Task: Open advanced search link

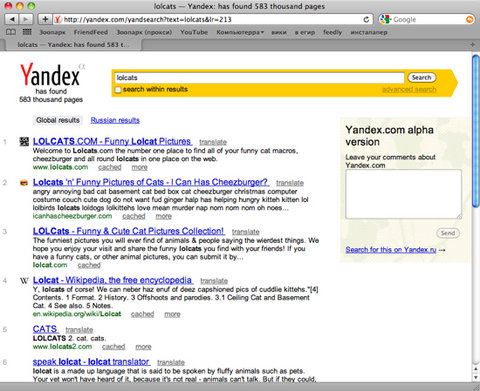Action: click(409, 89)
